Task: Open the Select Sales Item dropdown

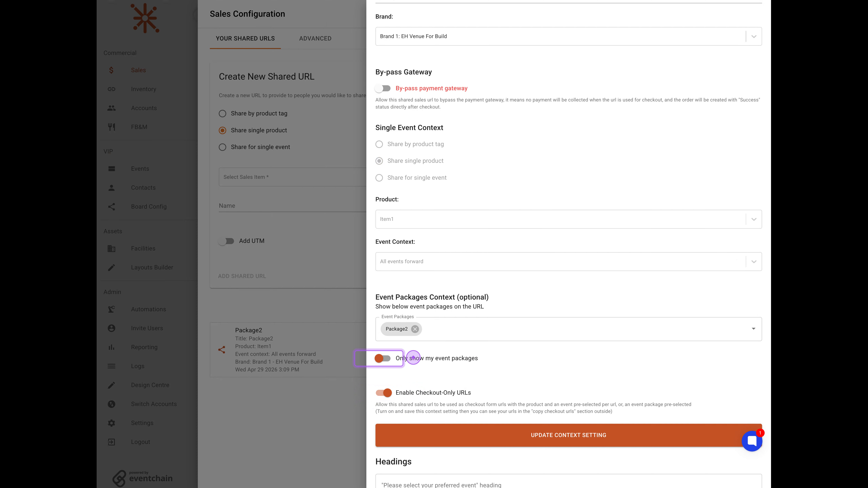Action: (292, 177)
